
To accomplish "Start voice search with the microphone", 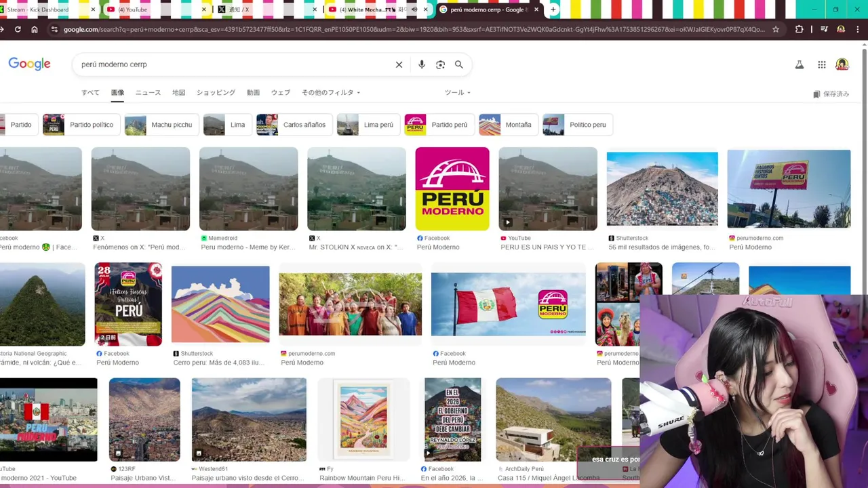I will [422, 64].
